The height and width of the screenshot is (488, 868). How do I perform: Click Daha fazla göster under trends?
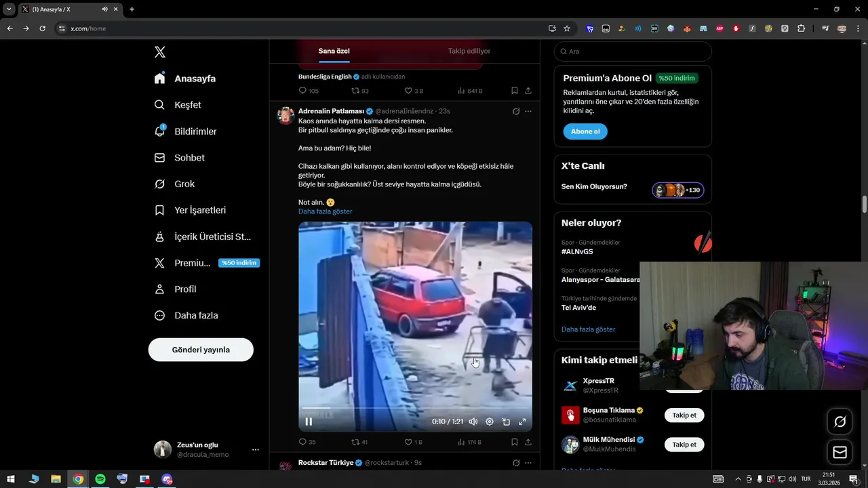tap(589, 329)
